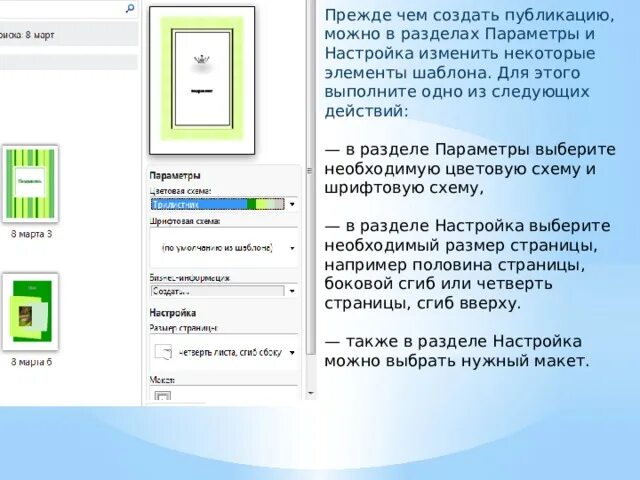Click the pane splitter grip handle
640x480 pixels.
[x=309, y=171]
